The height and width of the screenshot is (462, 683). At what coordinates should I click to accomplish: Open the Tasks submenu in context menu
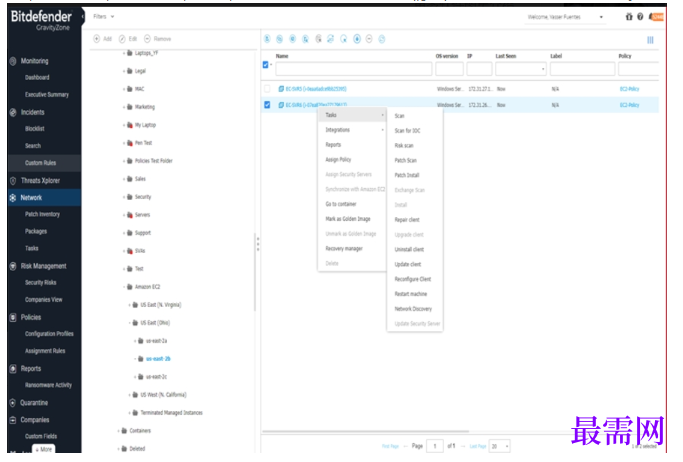pyautogui.click(x=352, y=115)
